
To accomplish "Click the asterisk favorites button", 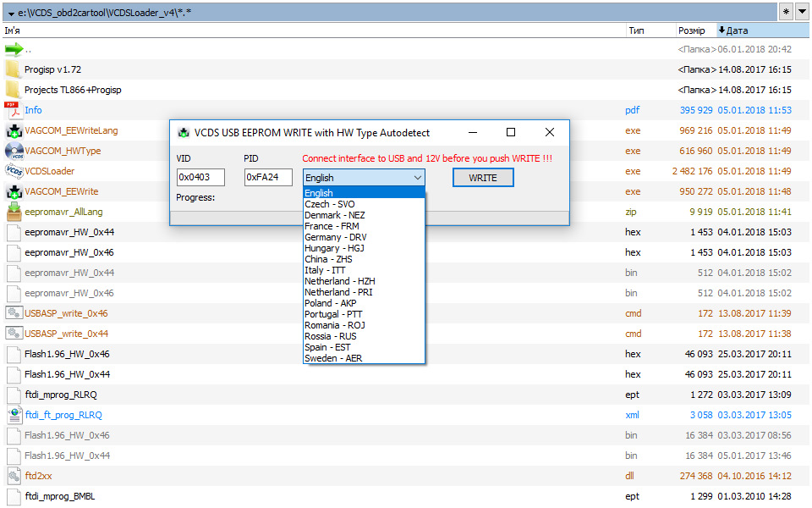I will click(x=786, y=11).
